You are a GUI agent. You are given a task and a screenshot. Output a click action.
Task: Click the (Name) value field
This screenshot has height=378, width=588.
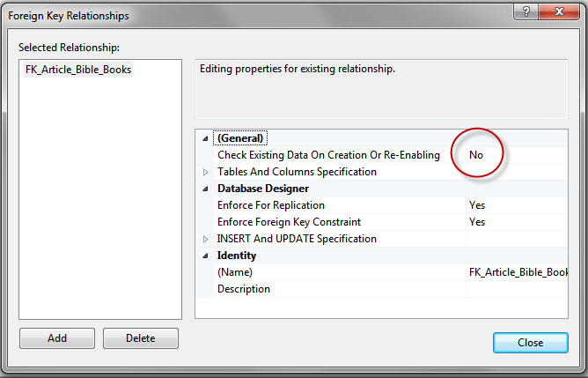pyautogui.click(x=518, y=272)
